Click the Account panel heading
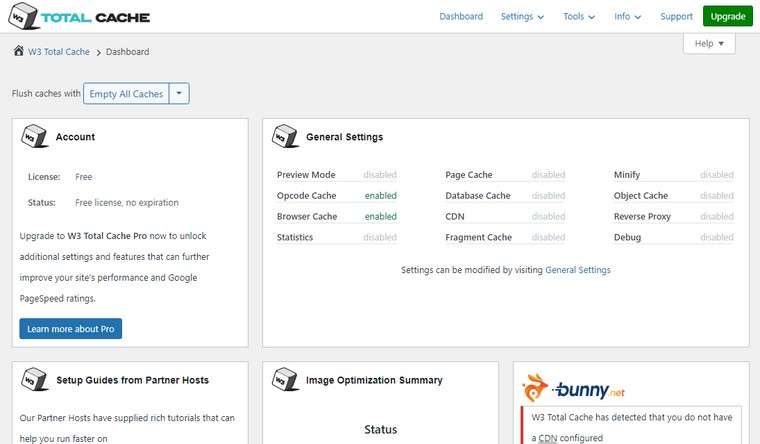760x444 pixels. (75, 137)
